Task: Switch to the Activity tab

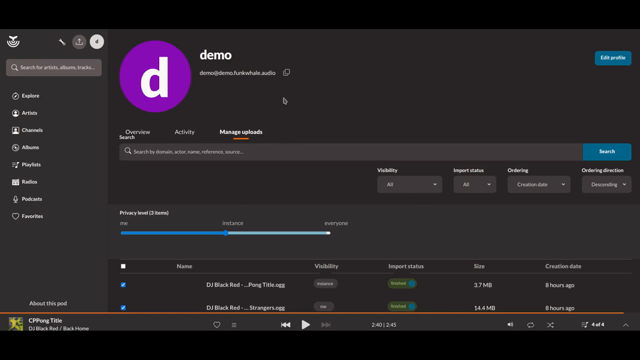Action: (184, 132)
